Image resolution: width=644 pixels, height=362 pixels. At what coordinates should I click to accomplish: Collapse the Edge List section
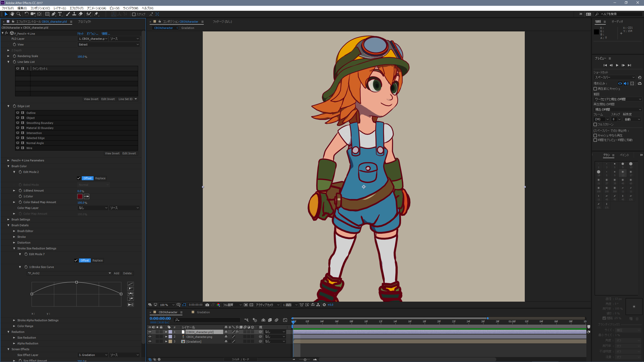tap(8, 106)
